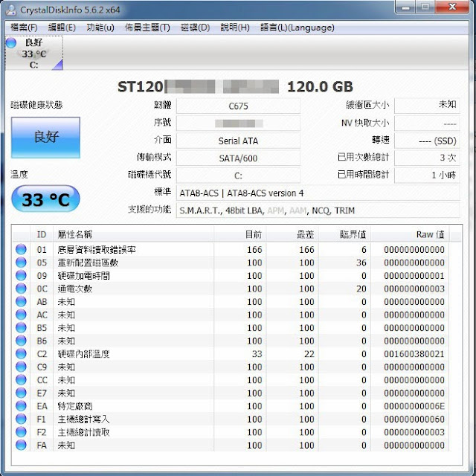
Task: Click status orb for attribute AC
Action: (21, 315)
